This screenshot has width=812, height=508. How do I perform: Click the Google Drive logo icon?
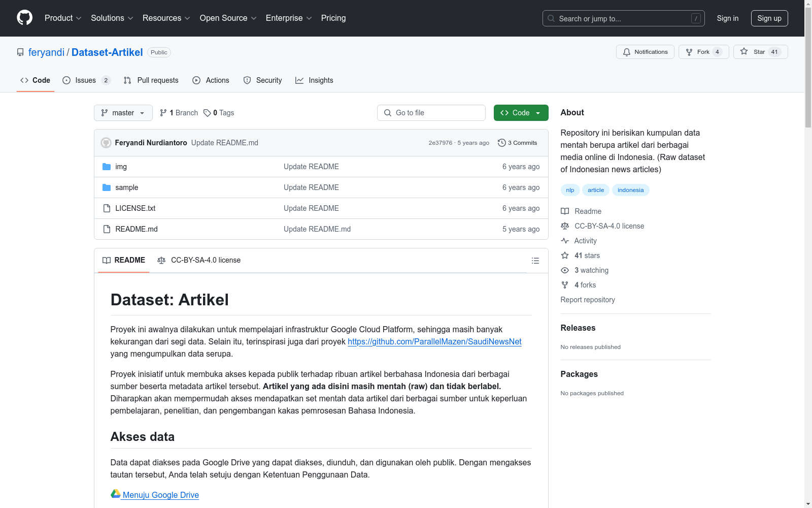(x=116, y=493)
